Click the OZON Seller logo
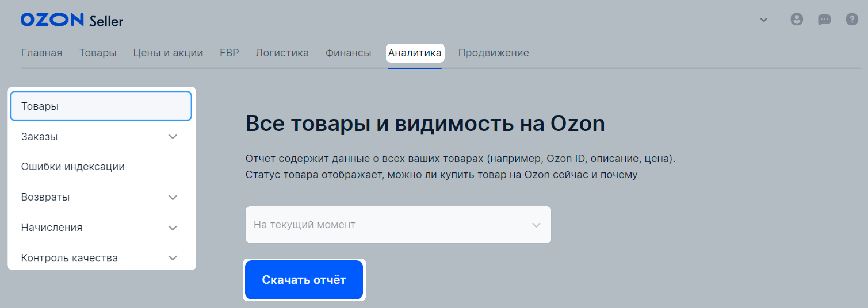The image size is (868, 308). pyautogui.click(x=72, y=20)
